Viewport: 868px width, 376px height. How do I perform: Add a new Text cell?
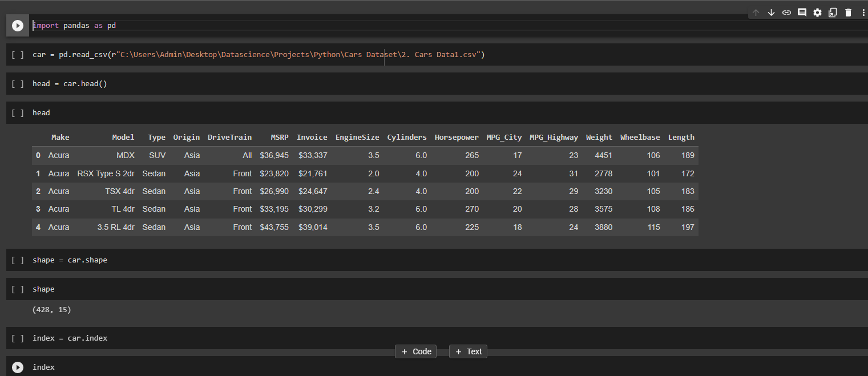(x=468, y=351)
